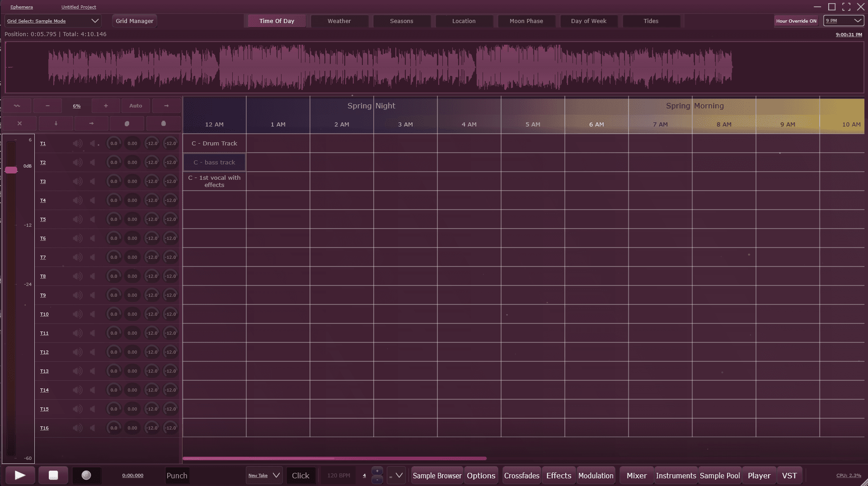This screenshot has width=868, height=486.
Task: Mute track T1 with the speaker icon
Action: point(78,144)
